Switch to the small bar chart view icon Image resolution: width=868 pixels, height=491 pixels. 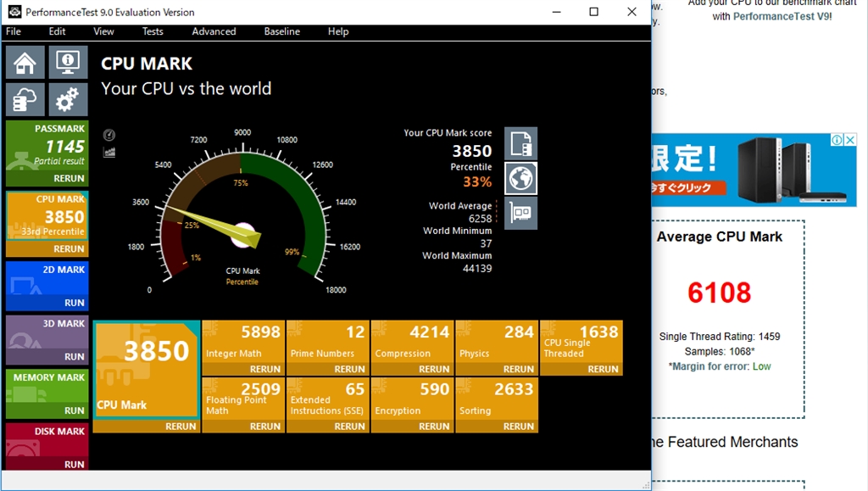coord(109,153)
